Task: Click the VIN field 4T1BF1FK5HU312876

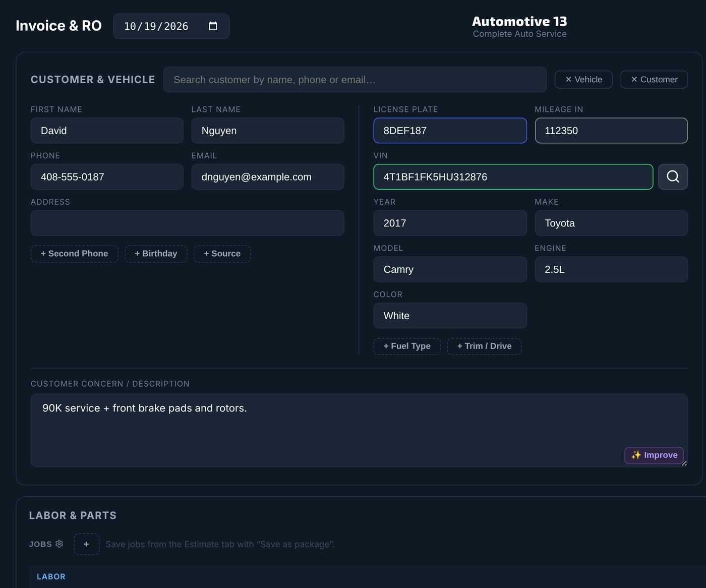Action: point(513,177)
